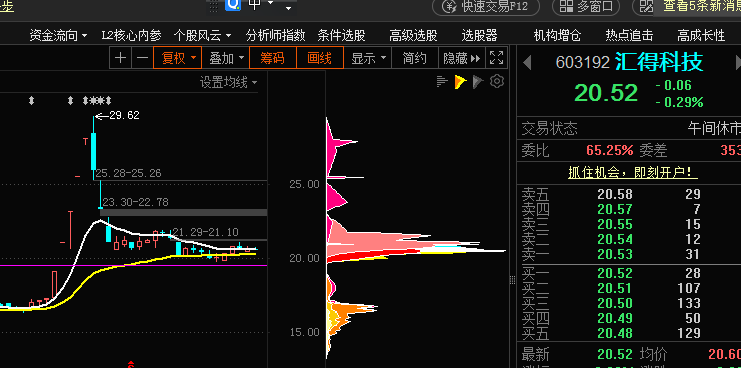The image size is (741, 368).
Task: Click 快速交易F12 quick trade button
Action: pos(486,7)
